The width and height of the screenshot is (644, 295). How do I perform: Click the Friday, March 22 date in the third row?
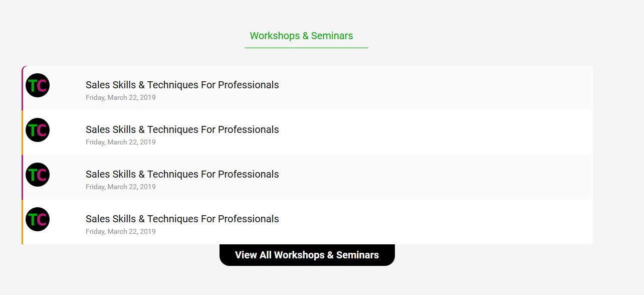(120, 187)
